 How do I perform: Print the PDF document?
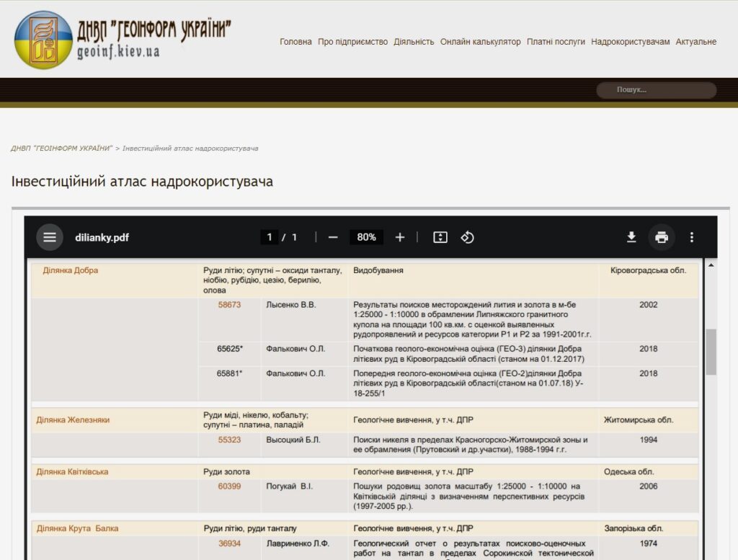point(662,237)
